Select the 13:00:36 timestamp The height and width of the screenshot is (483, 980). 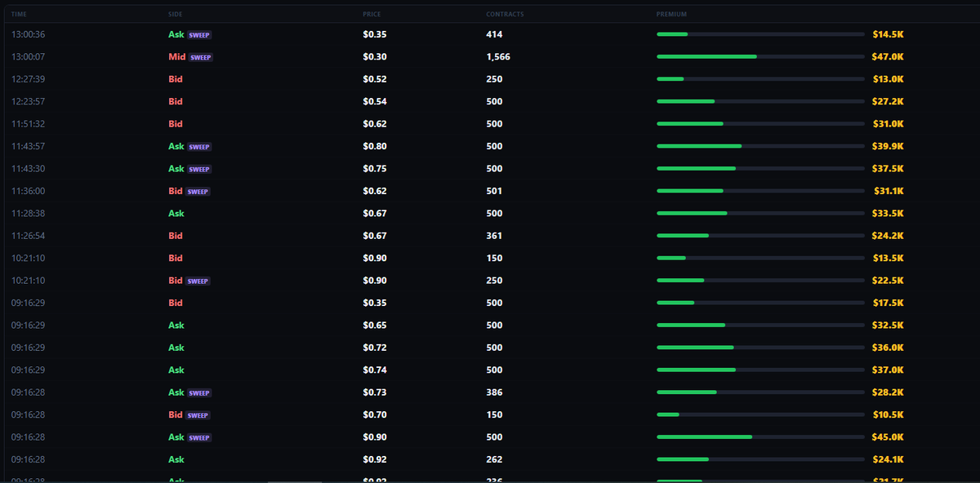pos(27,34)
